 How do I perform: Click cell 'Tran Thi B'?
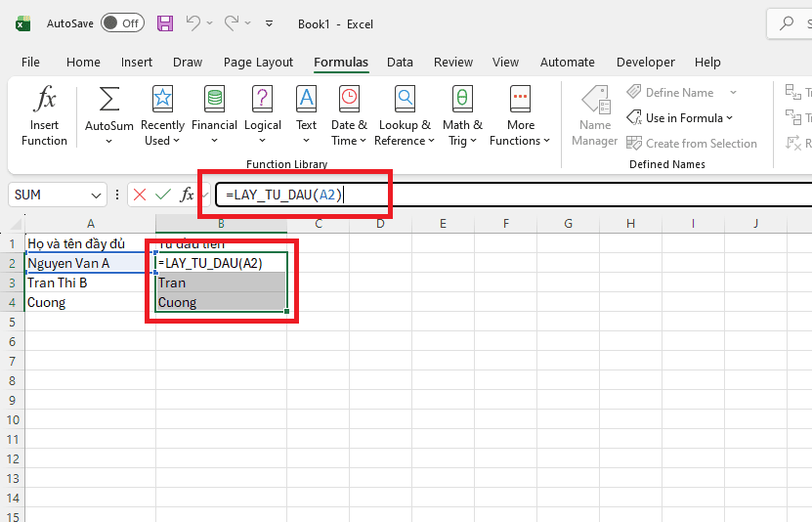pos(90,283)
